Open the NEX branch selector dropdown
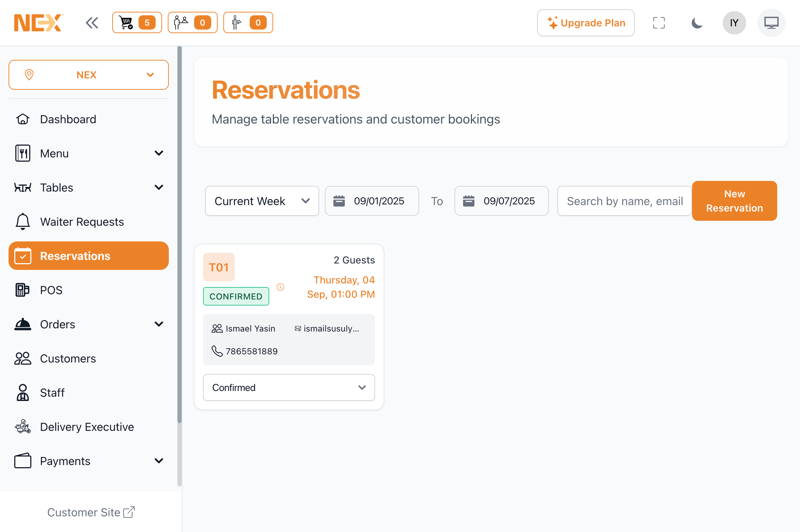This screenshot has width=800, height=532. pos(88,75)
